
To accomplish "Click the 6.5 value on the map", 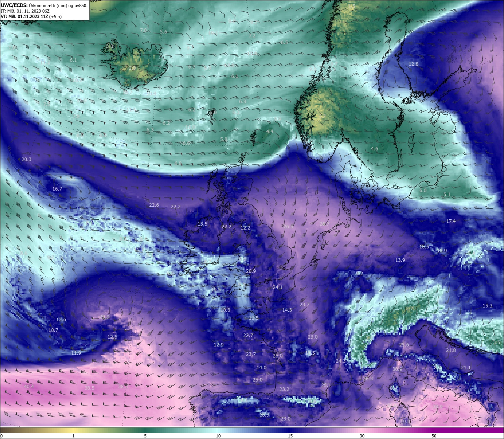I will (x=284, y=43).
